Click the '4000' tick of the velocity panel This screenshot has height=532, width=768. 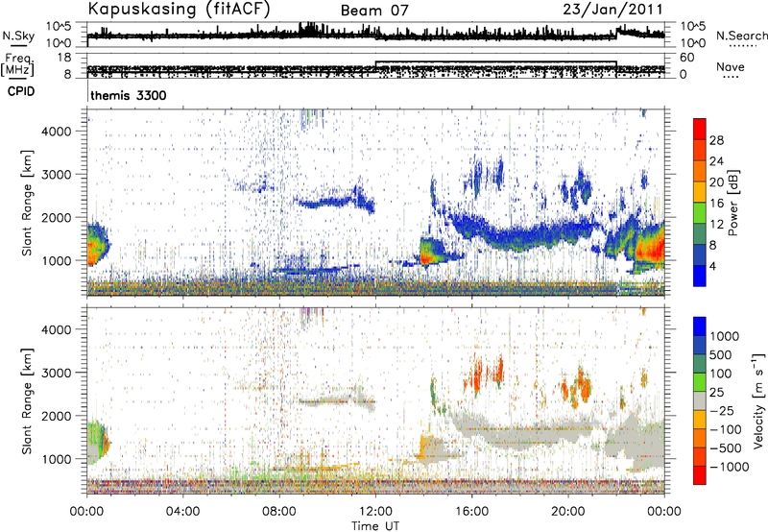(x=56, y=329)
